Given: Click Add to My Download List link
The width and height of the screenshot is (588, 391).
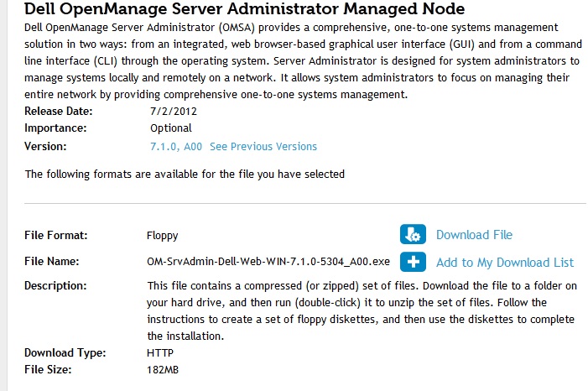Looking at the screenshot, I should coord(505,263).
